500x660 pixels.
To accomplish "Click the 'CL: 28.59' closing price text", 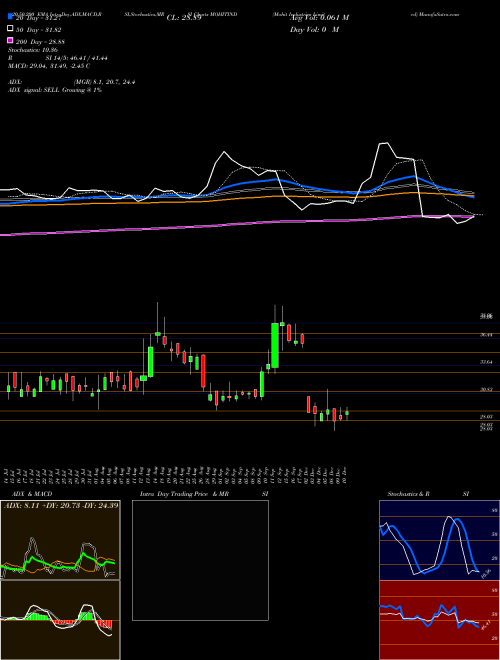I will (184, 18).
